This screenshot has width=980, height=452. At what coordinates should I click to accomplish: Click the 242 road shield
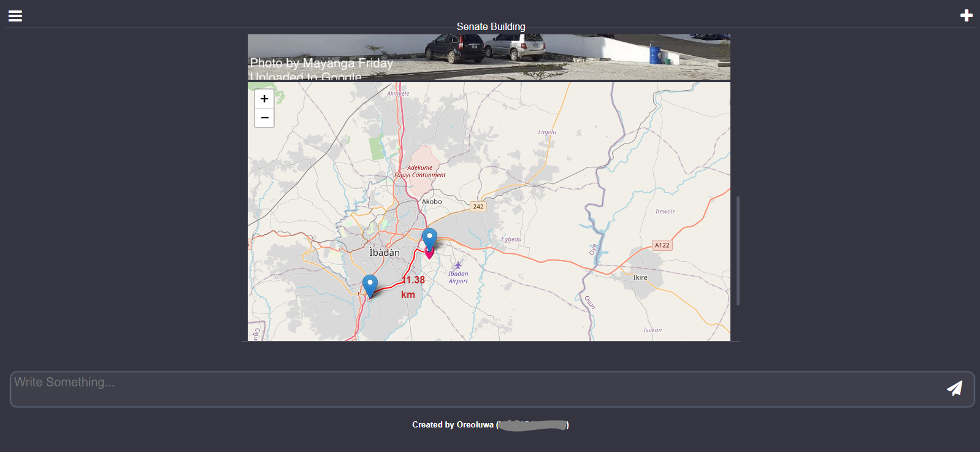coord(478,207)
